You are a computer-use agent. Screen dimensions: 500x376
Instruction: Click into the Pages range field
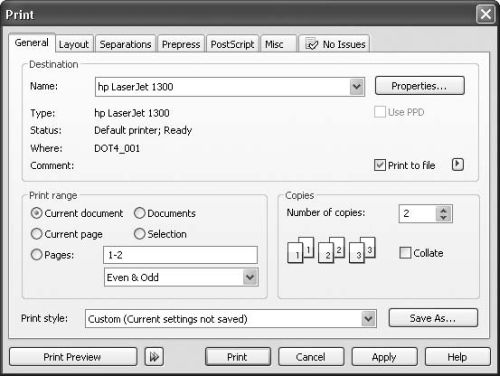click(x=180, y=255)
